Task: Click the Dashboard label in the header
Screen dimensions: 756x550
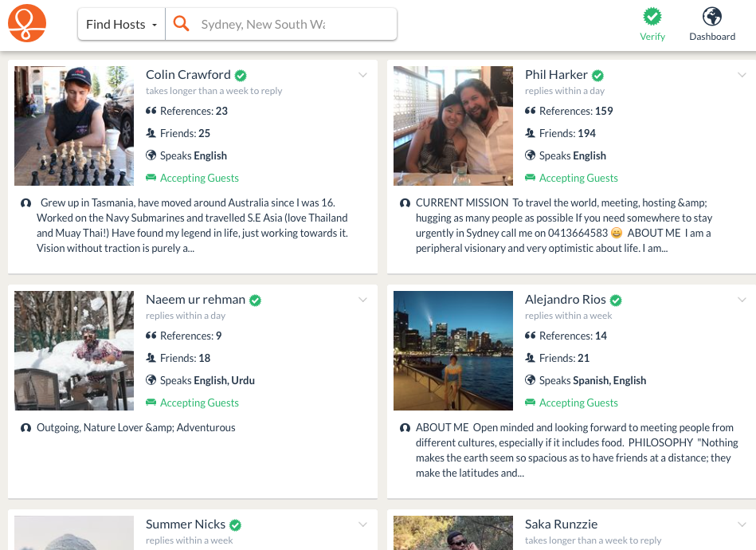Action: click(x=711, y=37)
